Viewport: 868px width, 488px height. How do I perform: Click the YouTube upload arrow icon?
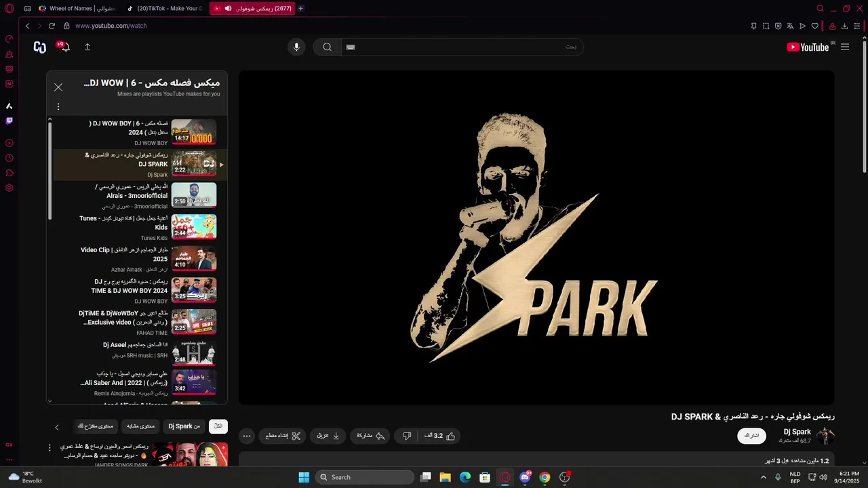[87, 47]
